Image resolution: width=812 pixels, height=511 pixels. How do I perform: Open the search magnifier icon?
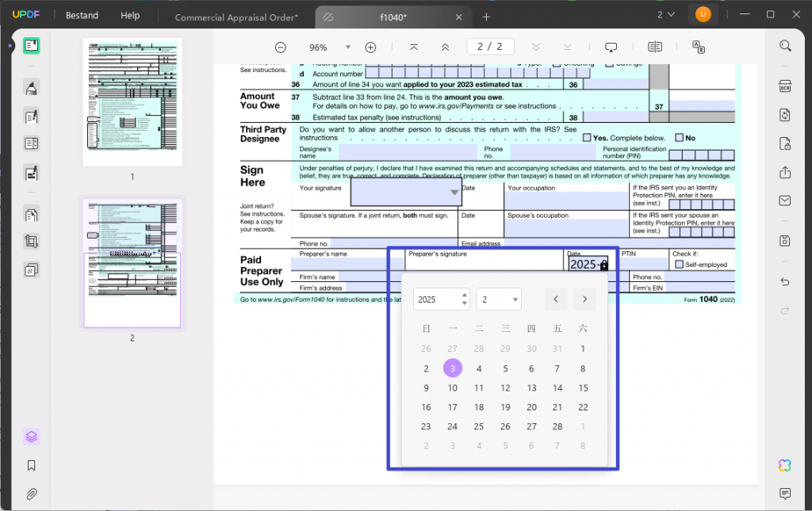785,46
